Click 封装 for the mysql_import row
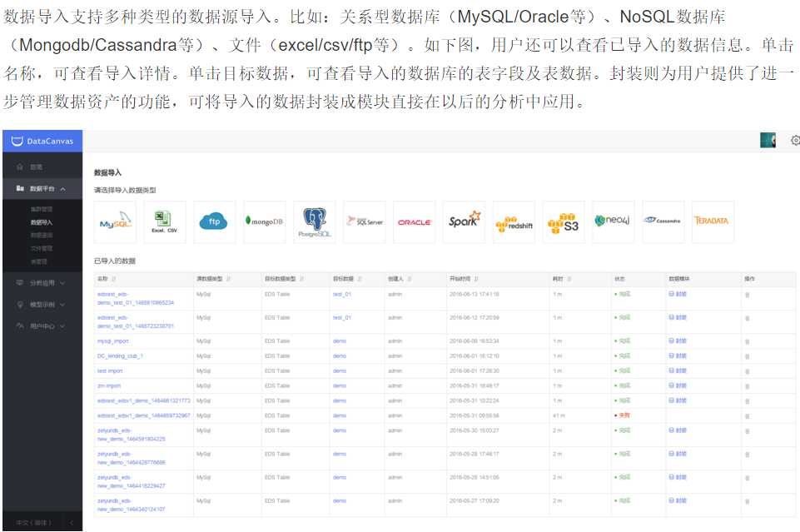Image resolution: width=800 pixels, height=532 pixels. pos(678,341)
